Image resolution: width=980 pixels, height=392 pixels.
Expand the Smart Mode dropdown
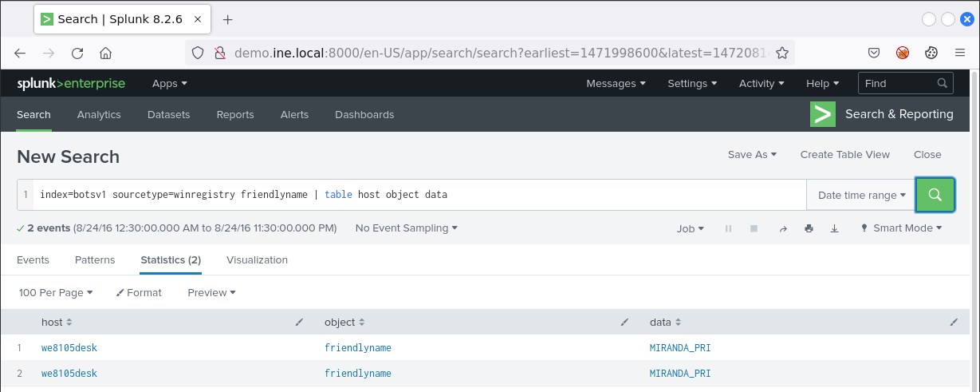click(901, 228)
